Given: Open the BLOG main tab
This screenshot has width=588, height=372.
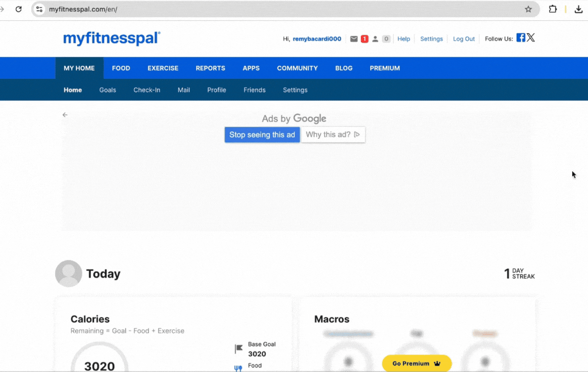Looking at the screenshot, I should pyautogui.click(x=344, y=68).
